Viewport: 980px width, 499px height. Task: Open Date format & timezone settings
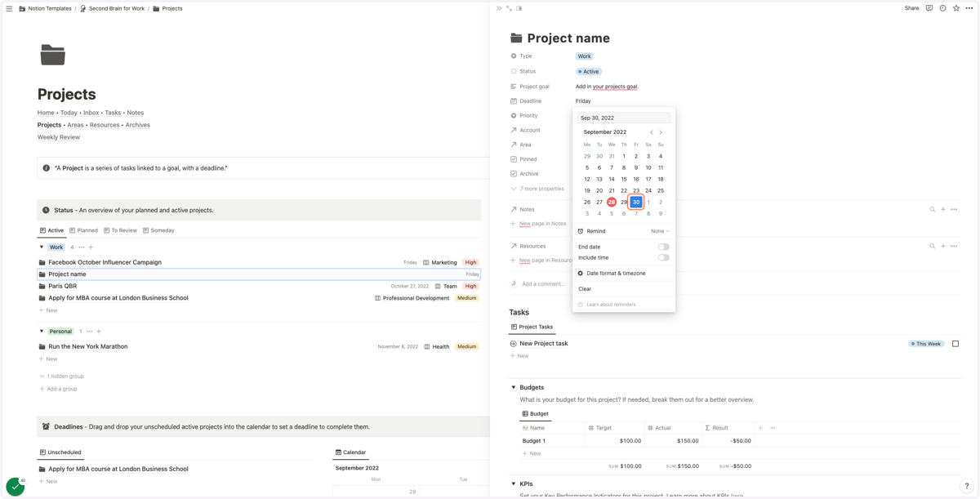(612, 274)
